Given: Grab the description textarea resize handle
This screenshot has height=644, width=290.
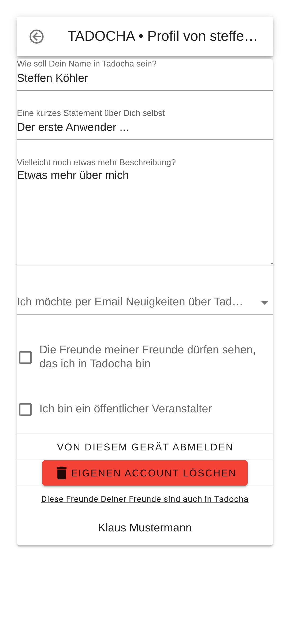Looking at the screenshot, I should point(272,263).
